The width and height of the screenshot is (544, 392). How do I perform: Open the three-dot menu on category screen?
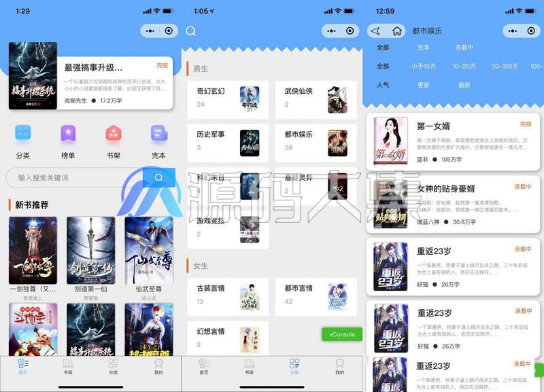pyautogui.click(x=331, y=31)
